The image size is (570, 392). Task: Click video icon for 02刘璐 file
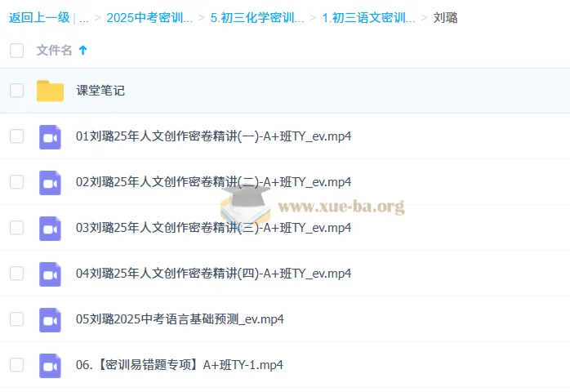tap(50, 183)
